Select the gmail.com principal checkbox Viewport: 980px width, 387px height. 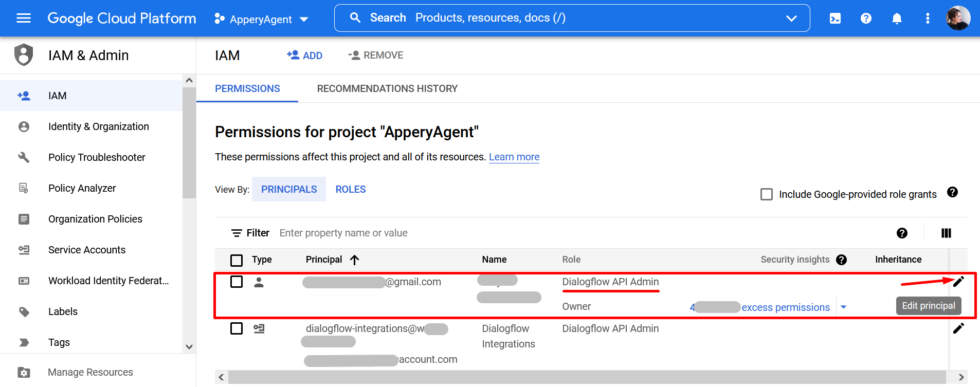pos(237,282)
